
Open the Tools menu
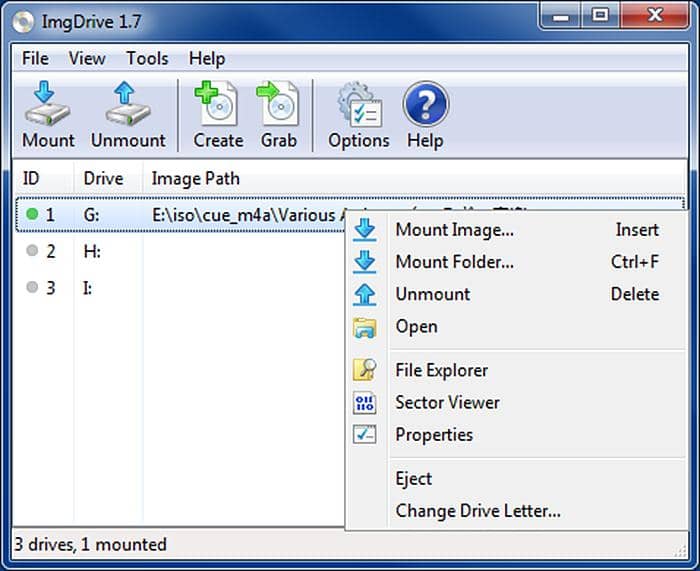(147, 58)
